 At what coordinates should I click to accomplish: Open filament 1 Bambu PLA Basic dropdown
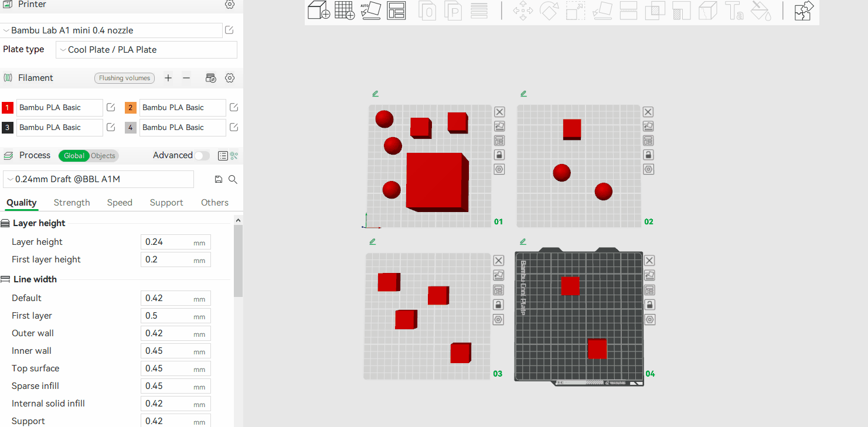(60, 107)
